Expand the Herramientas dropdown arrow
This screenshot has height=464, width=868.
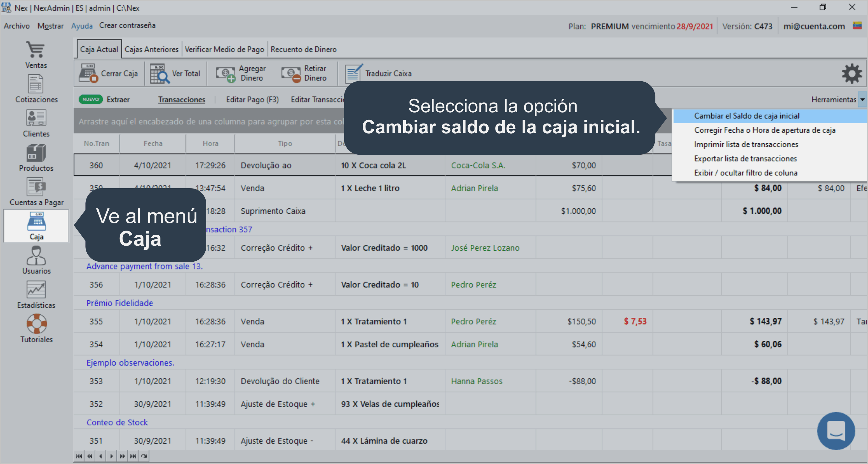[862, 100]
